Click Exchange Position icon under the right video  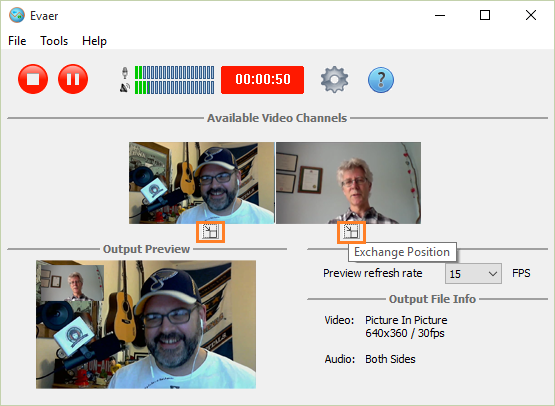click(x=351, y=232)
